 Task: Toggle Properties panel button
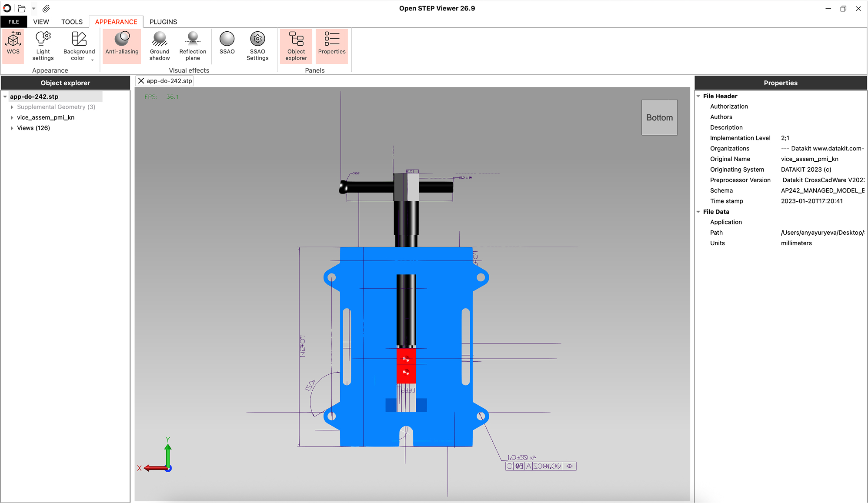pos(332,43)
